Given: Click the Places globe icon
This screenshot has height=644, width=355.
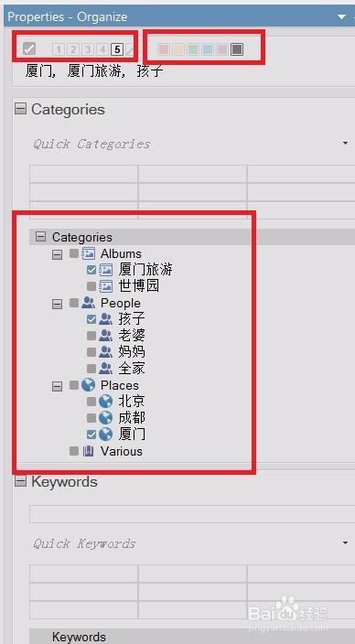Looking at the screenshot, I should [x=89, y=385].
